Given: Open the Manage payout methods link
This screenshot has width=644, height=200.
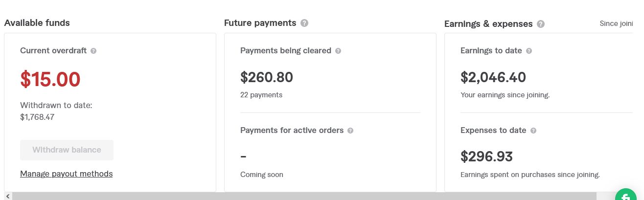Looking at the screenshot, I should 67,174.
